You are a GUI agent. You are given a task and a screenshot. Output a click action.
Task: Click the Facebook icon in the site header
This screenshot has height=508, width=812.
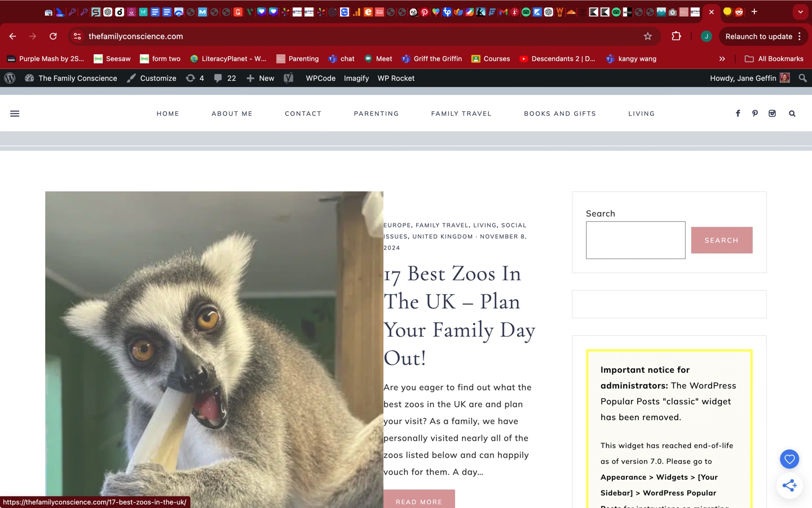[738, 113]
